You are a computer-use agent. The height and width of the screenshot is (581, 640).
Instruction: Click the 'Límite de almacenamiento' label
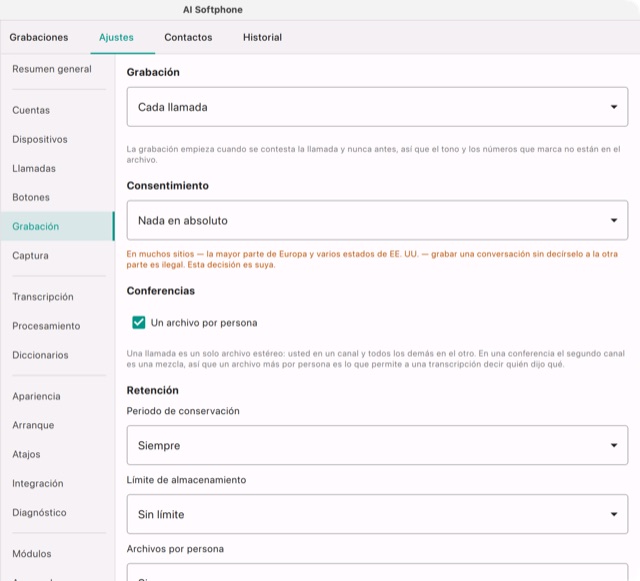pyautogui.click(x=186, y=480)
